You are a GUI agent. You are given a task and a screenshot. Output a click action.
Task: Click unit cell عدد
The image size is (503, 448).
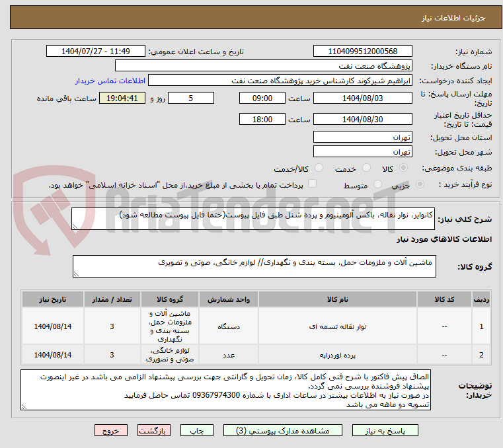229,355
